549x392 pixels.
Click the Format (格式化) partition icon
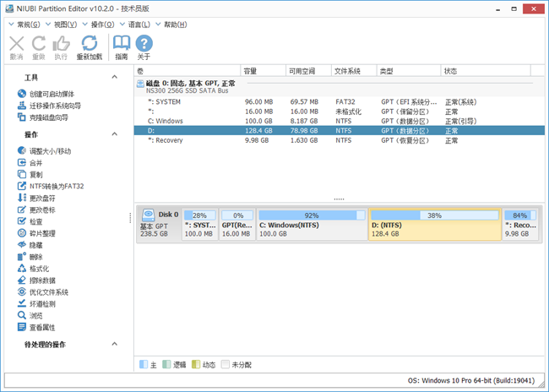click(x=22, y=269)
